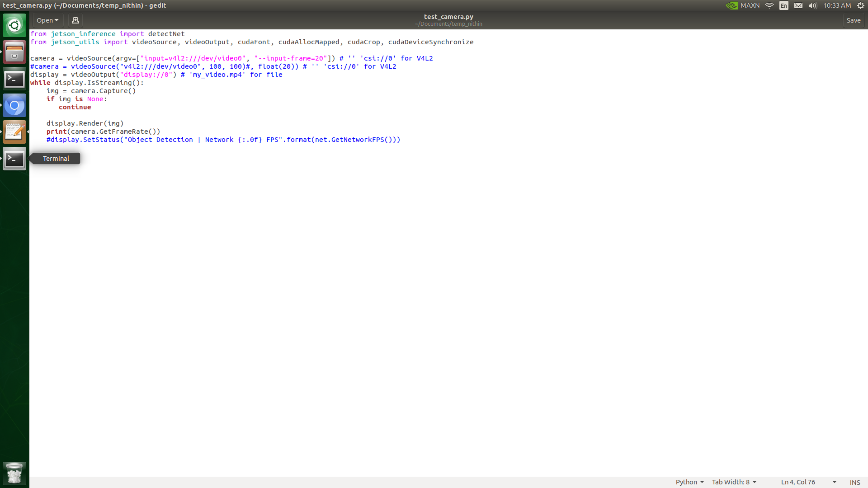Toggle insert mode via the INS indicator
The height and width of the screenshot is (488, 868).
[x=854, y=482]
